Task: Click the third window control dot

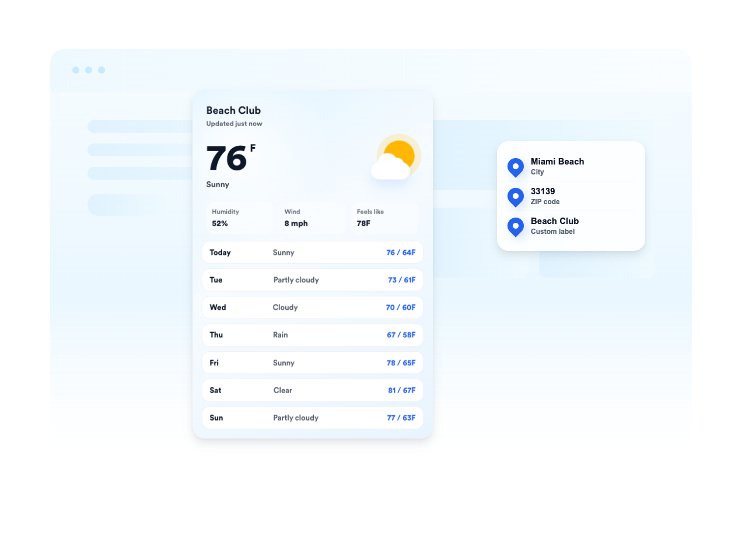Action: coord(101,70)
